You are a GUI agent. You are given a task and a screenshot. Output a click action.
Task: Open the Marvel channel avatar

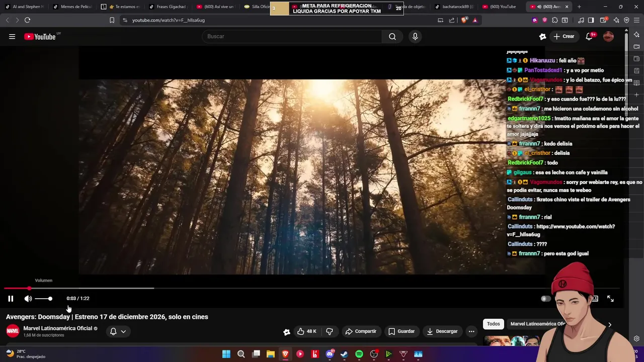click(x=13, y=331)
